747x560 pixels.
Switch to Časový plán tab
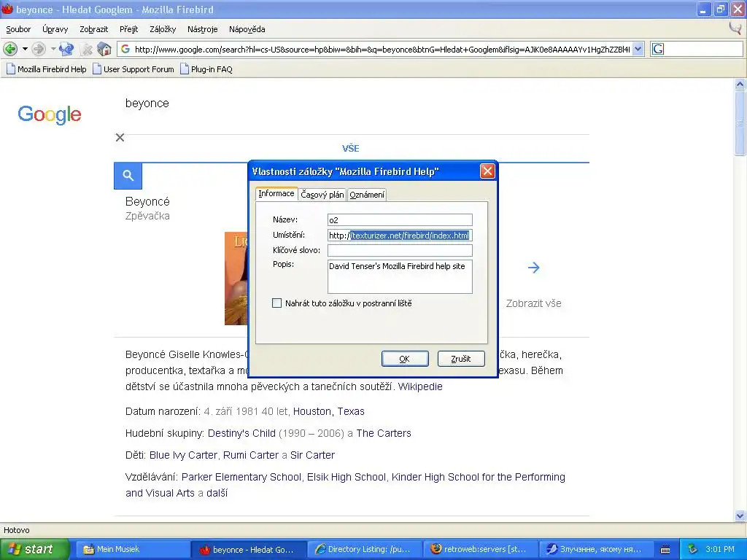(x=322, y=194)
